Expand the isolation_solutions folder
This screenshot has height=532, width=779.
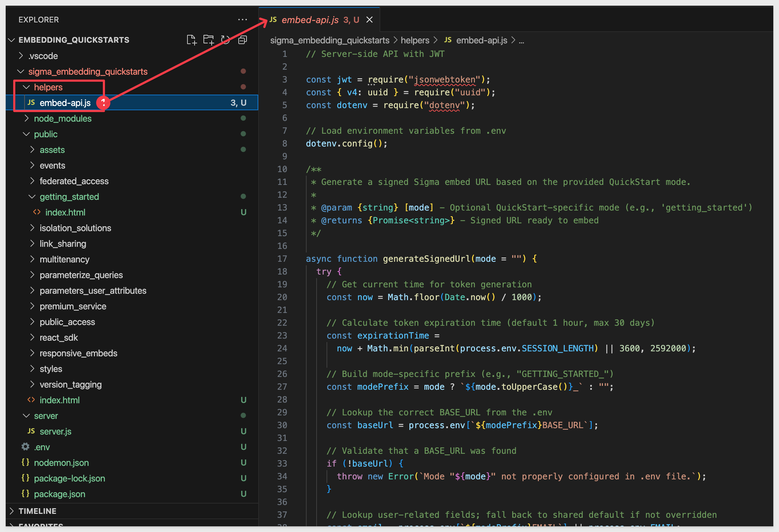(32, 228)
